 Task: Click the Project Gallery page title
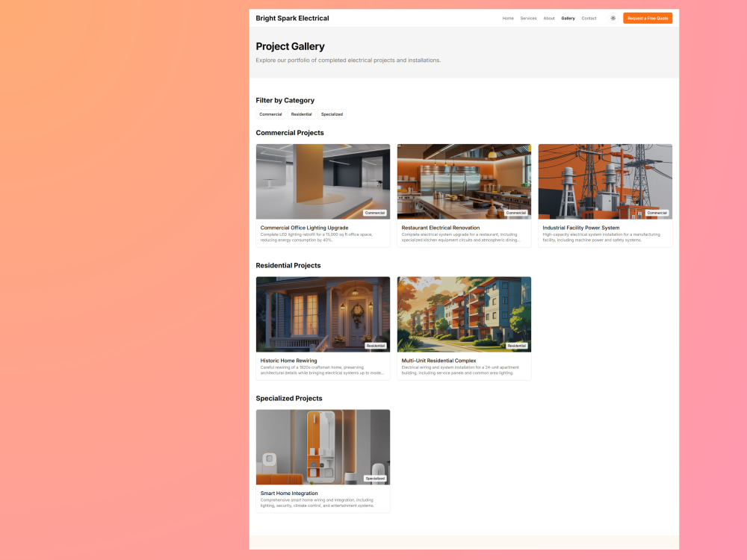[290, 46]
